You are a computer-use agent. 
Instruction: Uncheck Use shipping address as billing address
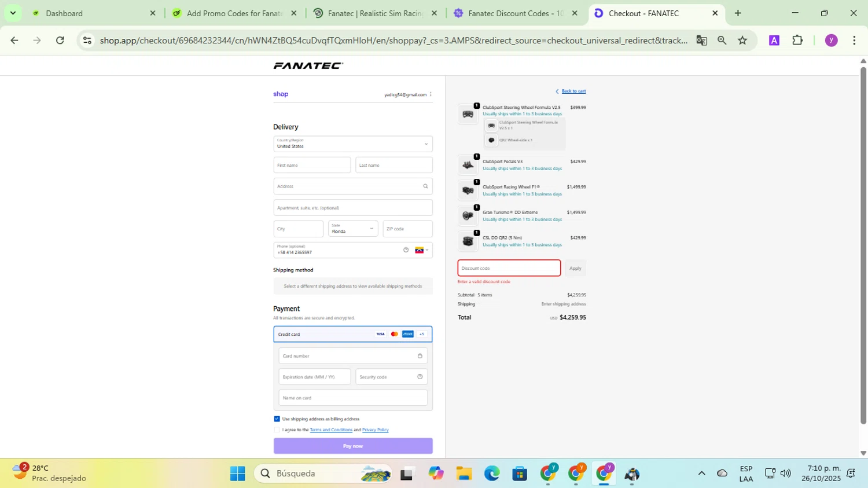coord(277,419)
